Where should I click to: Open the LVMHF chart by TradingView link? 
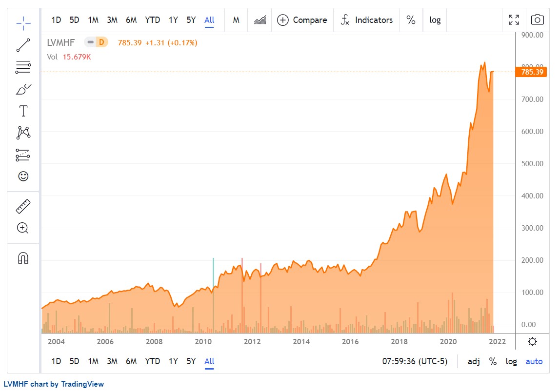tap(54, 384)
